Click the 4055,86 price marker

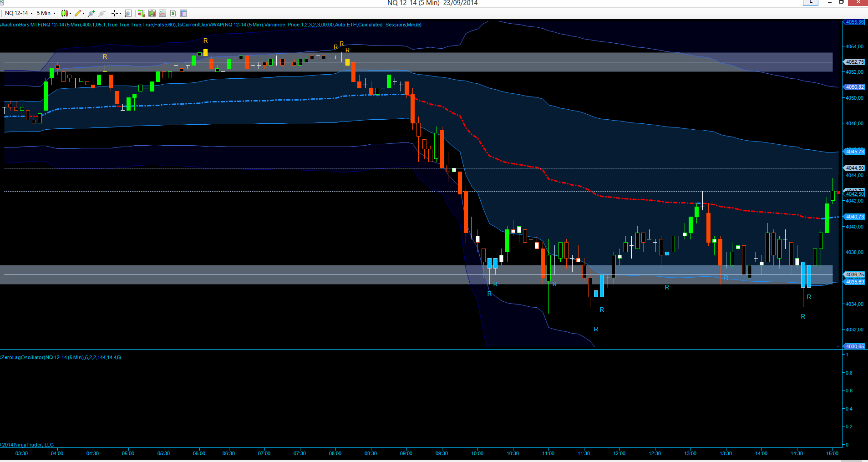[x=854, y=22]
